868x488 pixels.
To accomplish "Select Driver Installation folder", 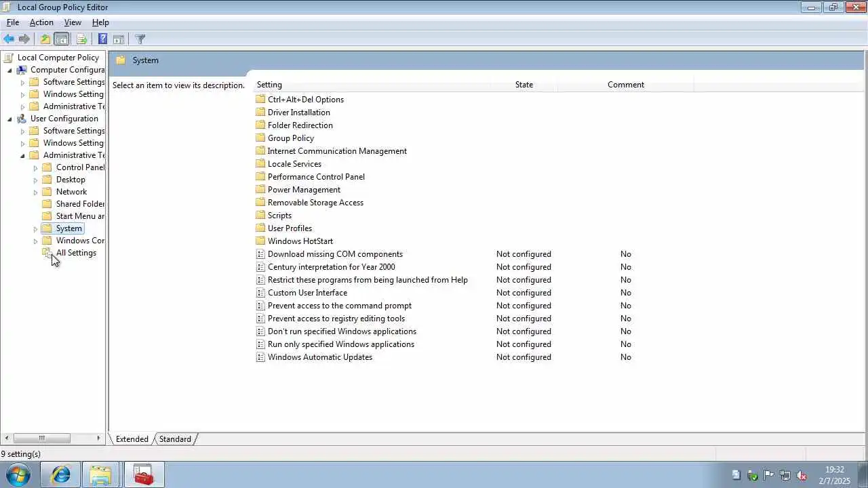I will pyautogui.click(x=293, y=113).
